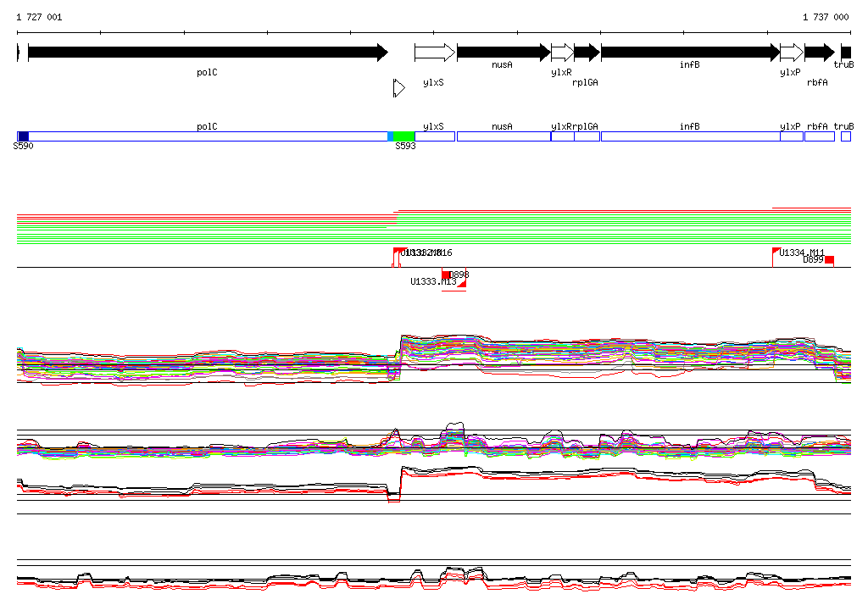
Task: Click the blue-outlined nusA segment box
Action: point(504,136)
